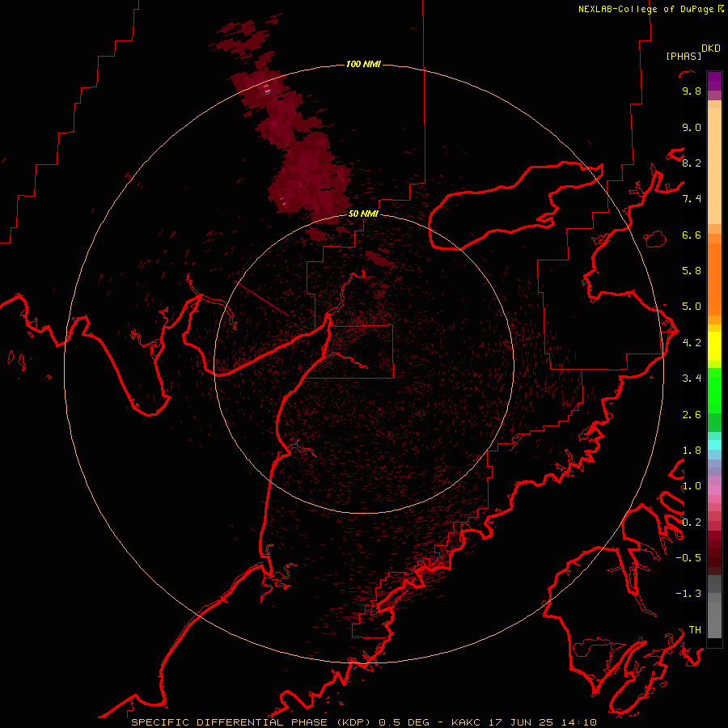Click the 7.4 scale value
The height and width of the screenshot is (728, 728).
692,199
